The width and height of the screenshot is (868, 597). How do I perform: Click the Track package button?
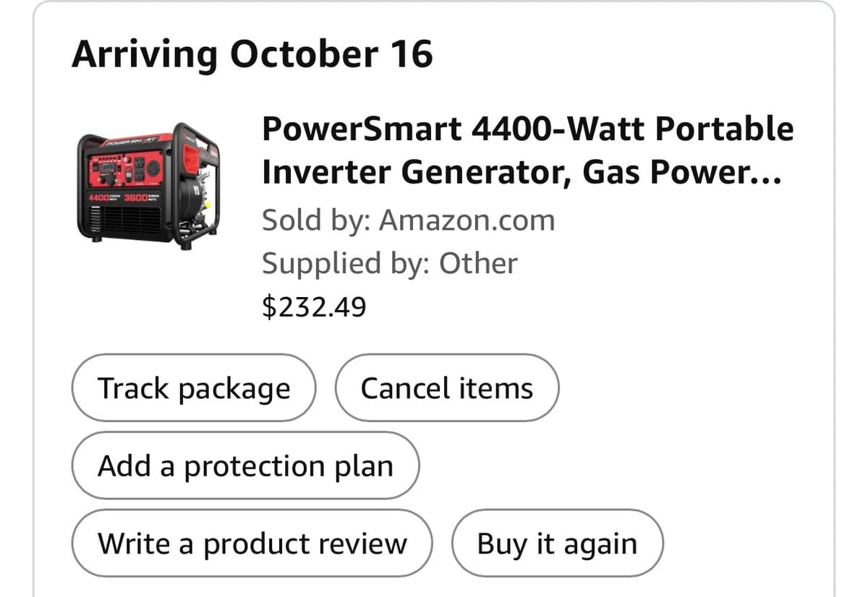(x=193, y=388)
